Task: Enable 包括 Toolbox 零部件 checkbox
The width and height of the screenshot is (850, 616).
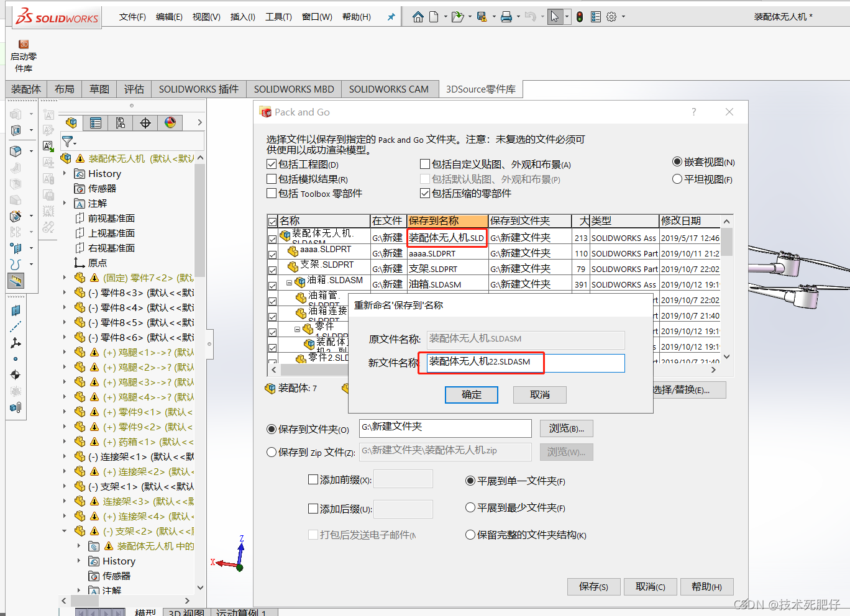Action: pos(272,193)
